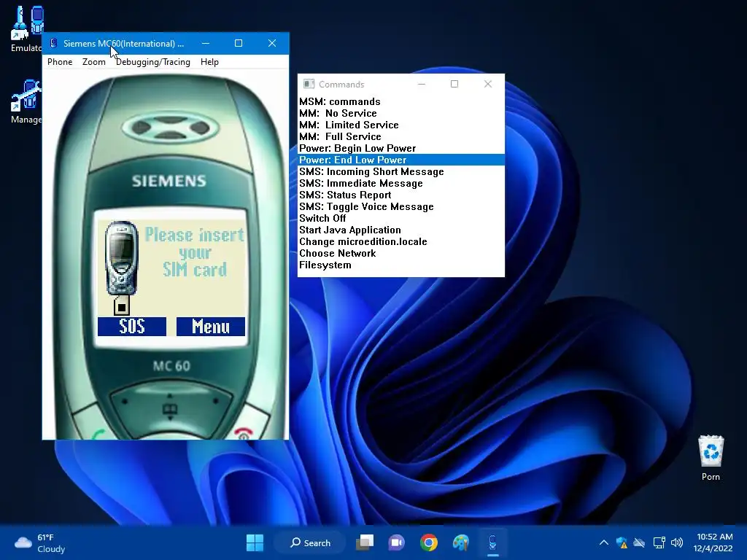Viewport: 747px width, 560px height.
Task: Click the OneDrive tray icon
Action: (x=639, y=542)
